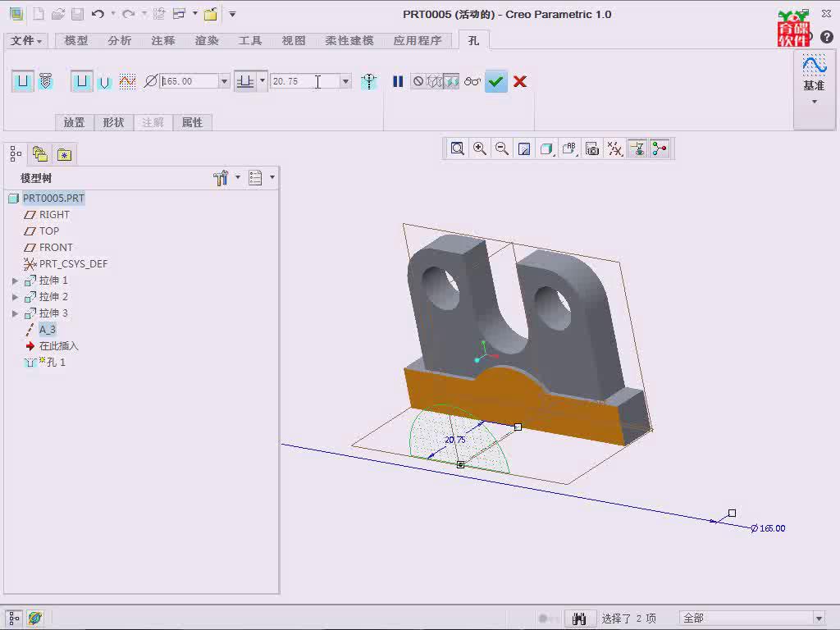This screenshot has height=630, width=840.
Task: Click the Windows switch icon
Action: [179, 14]
